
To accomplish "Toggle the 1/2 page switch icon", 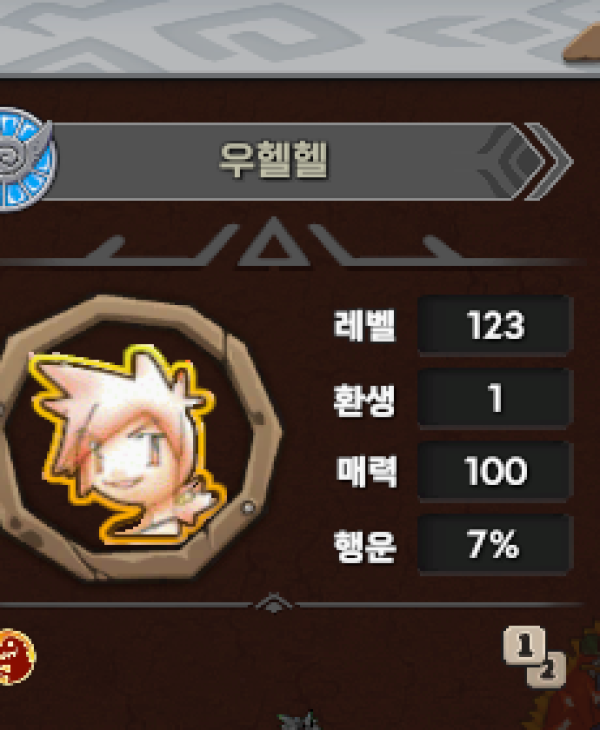I will (535, 657).
